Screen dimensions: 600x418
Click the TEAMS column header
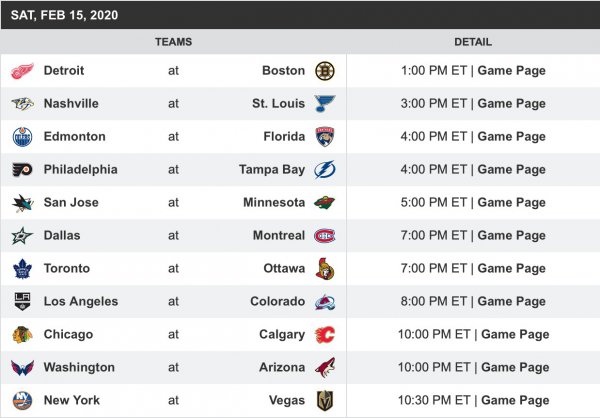click(173, 42)
